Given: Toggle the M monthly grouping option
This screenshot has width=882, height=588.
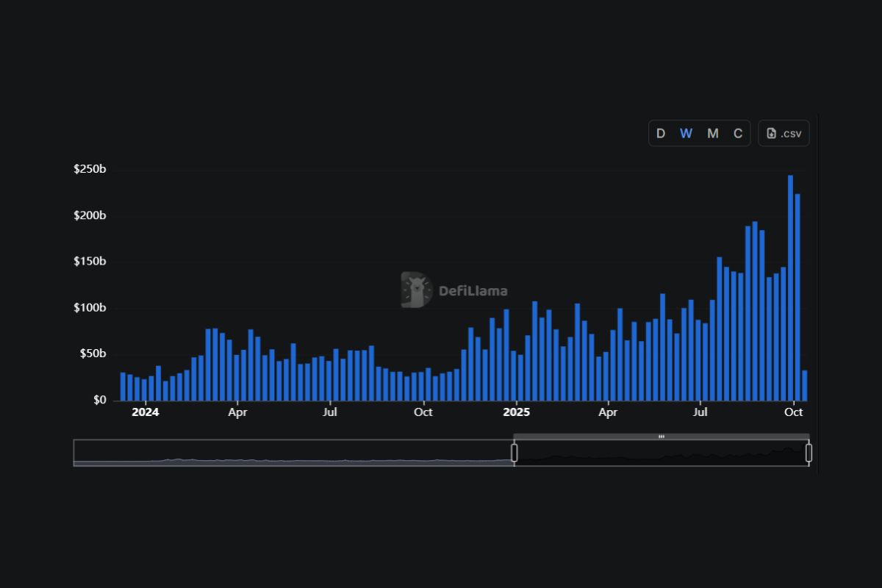Looking at the screenshot, I should click(x=712, y=134).
